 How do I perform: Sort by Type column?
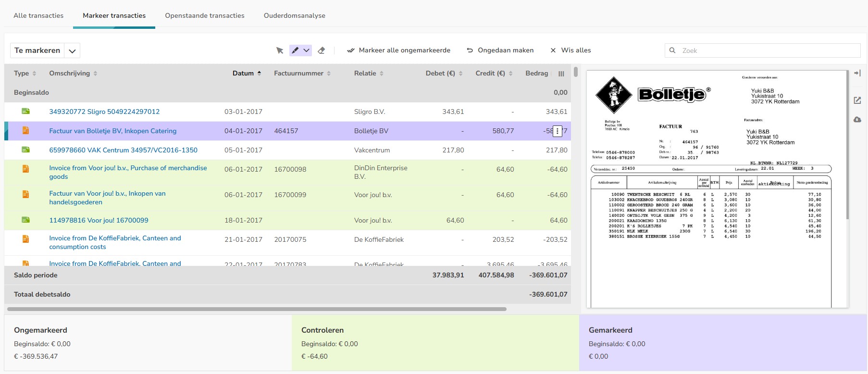pyautogui.click(x=25, y=74)
